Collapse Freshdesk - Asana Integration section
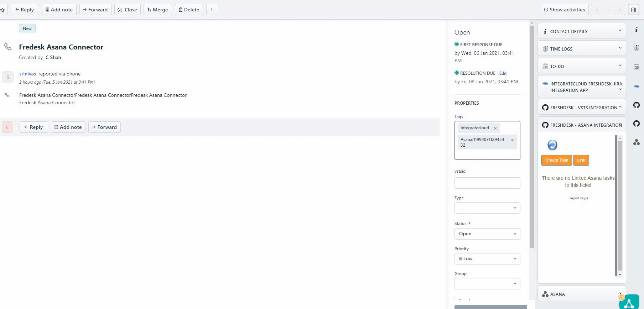The width and height of the screenshot is (644, 309). point(582,125)
